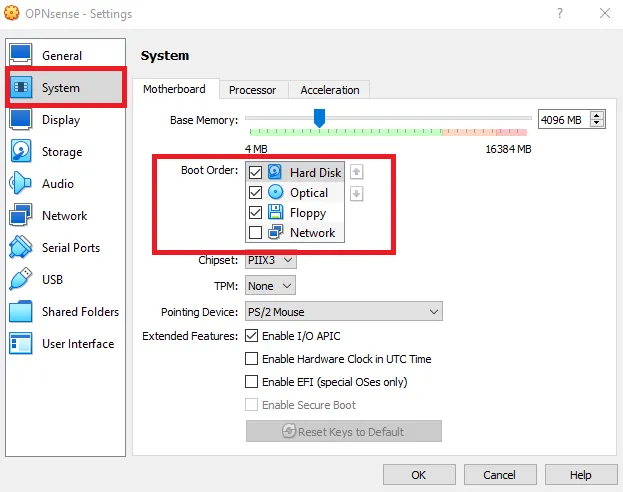Click the question mark help icon
Image resolution: width=623 pixels, height=492 pixels.
pyautogui.click(x=559, y=13)
